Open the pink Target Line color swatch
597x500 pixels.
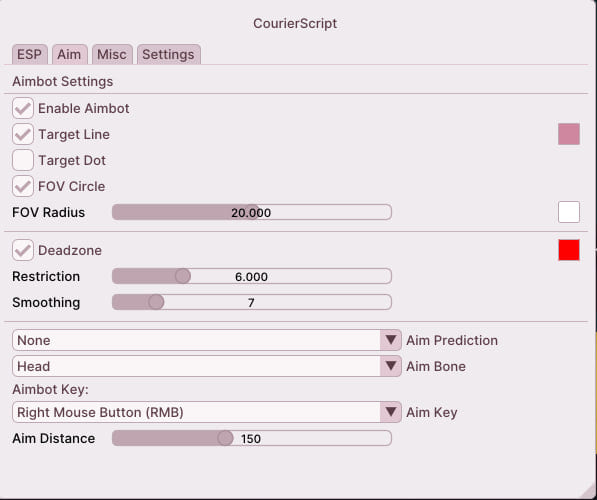tap(569, 134)
